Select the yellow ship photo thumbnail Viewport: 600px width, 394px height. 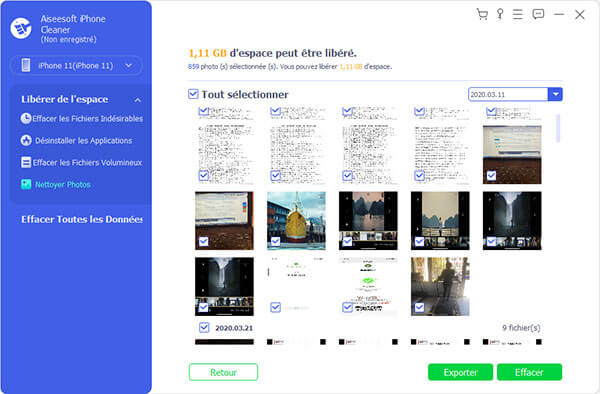[x=296, y=221]
